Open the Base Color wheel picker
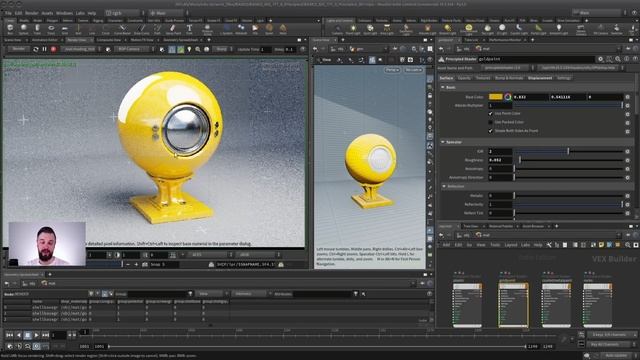 click(507, 97)
